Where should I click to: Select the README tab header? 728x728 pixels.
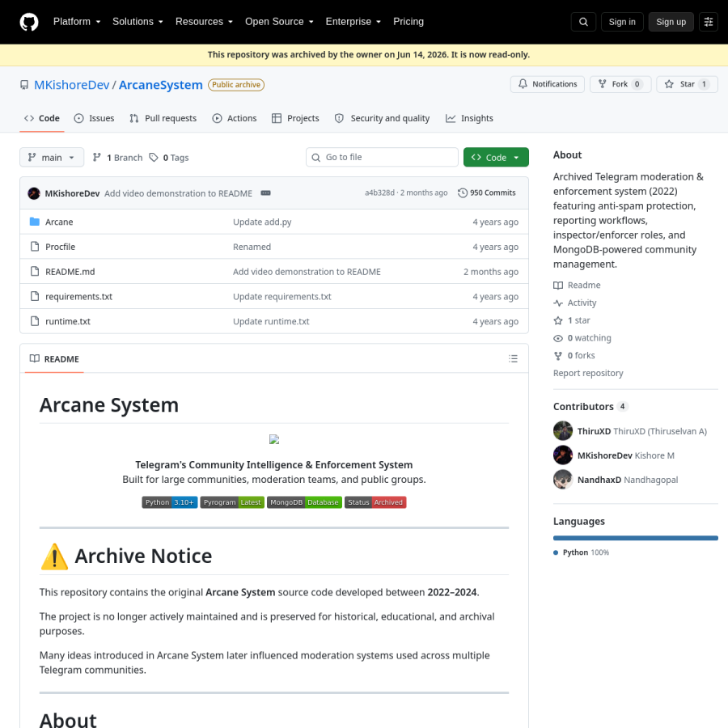[x=54, y=359]
